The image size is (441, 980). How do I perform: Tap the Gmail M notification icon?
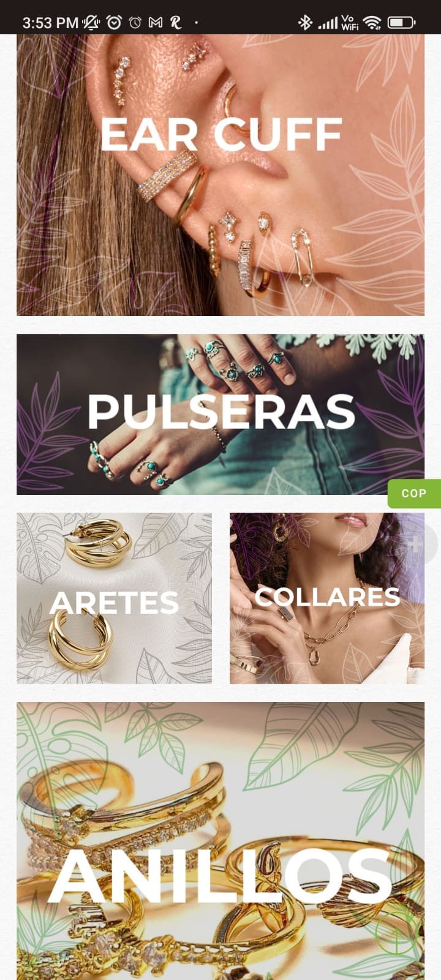(156, 23)
